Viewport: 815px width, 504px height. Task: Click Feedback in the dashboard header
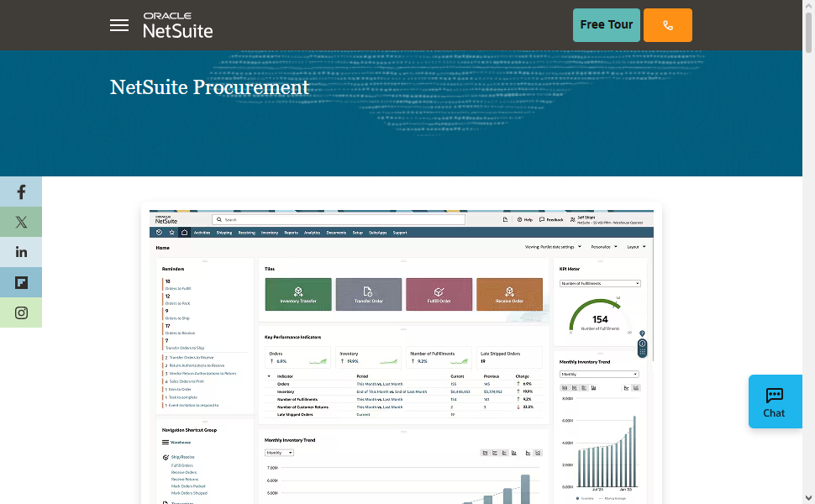click(x=551, y=220)
